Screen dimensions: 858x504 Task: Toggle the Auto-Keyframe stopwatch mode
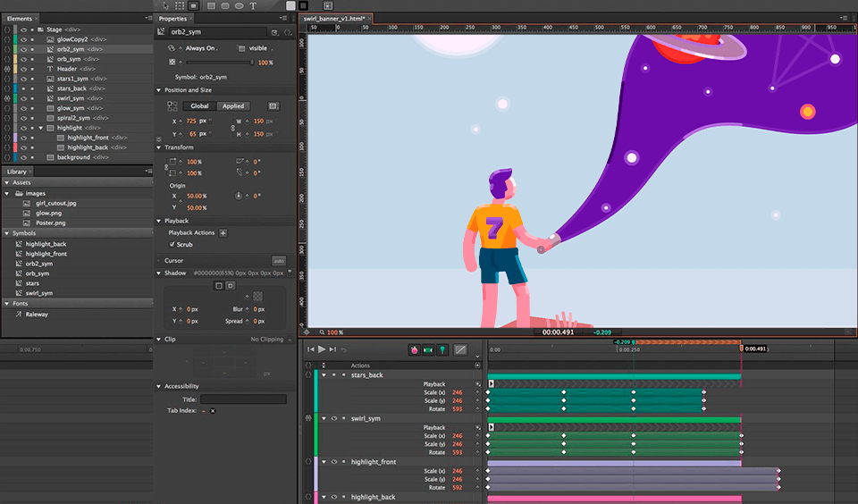coord(414,349)
